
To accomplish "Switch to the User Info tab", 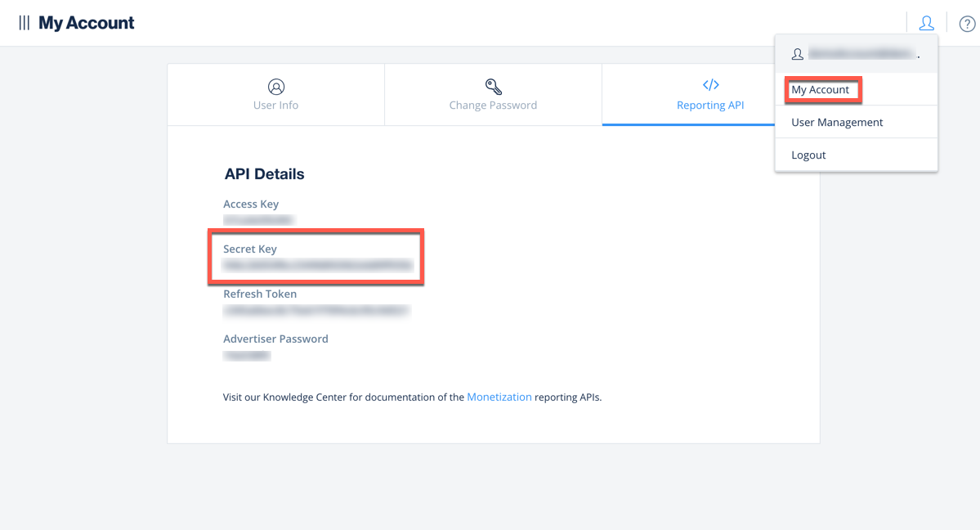I will 275,105.
